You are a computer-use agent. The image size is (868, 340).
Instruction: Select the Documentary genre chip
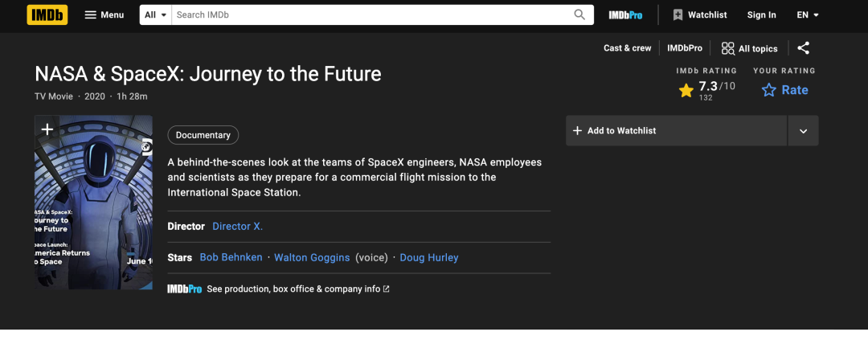click(203, 135)
